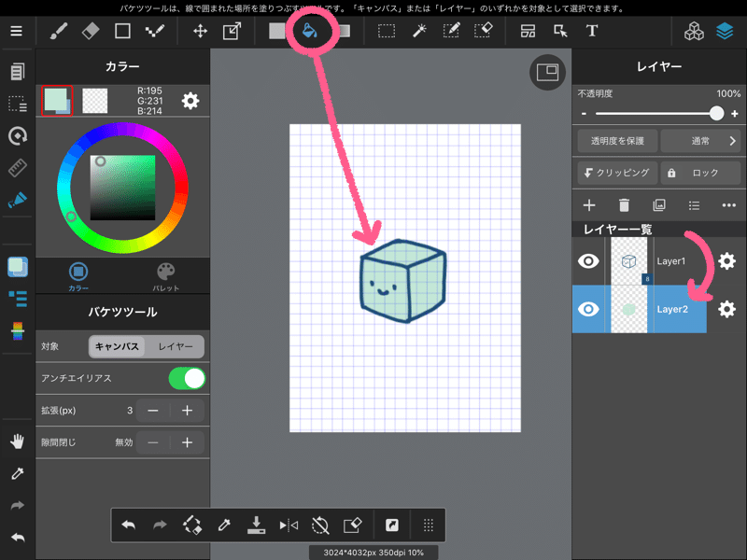Open Layer2 settings gear
The image size is (747, 560).
coord(726,309)
